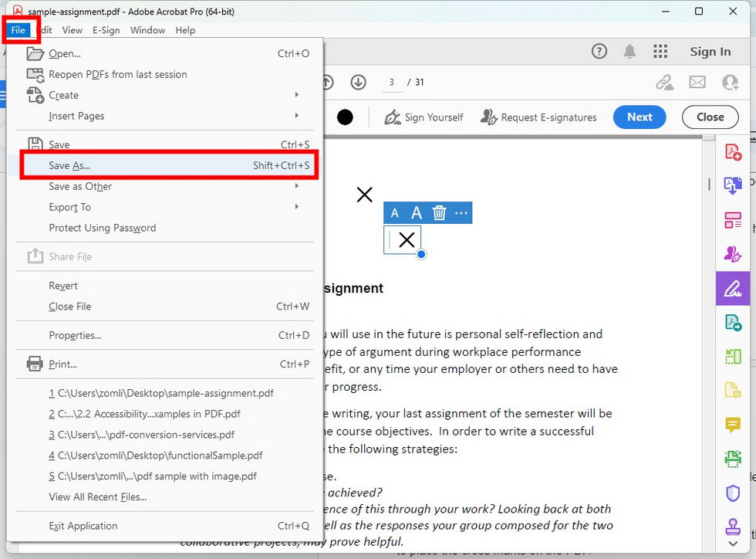
Task: Expand Save as Other submenu
Action: 165,186
